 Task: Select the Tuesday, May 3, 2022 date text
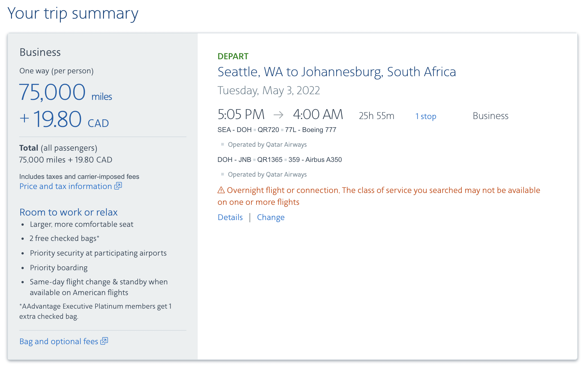(269, 91)
